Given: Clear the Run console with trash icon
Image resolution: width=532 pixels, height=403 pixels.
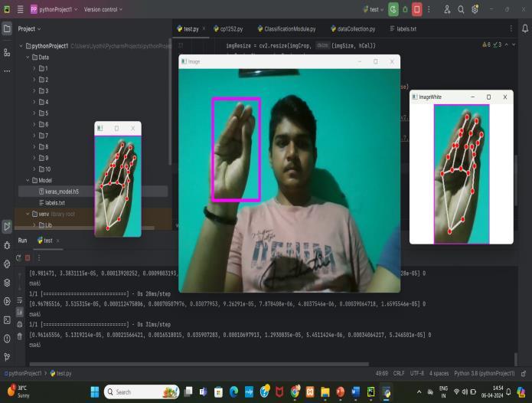Looking at the screenshot, I should 20,336.
